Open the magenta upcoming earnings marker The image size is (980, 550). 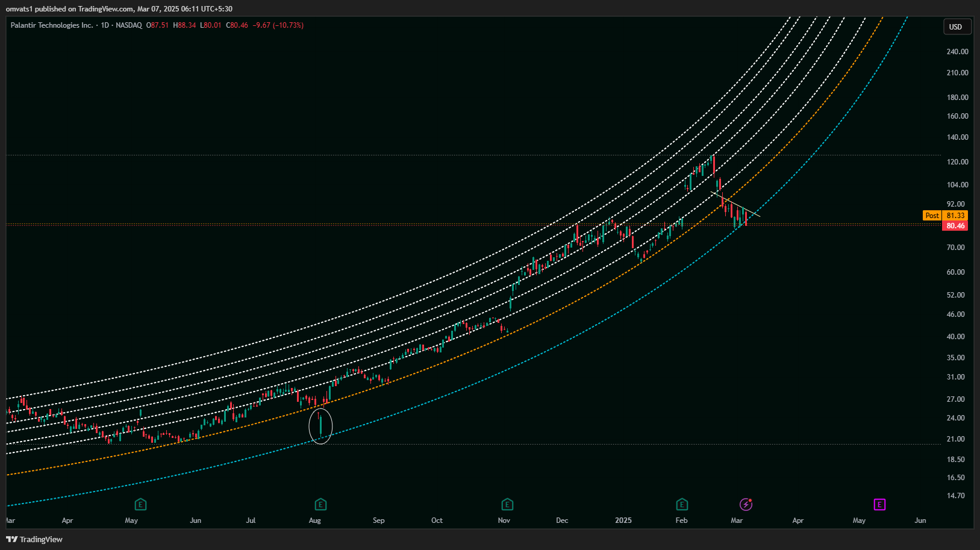(879, 504)
